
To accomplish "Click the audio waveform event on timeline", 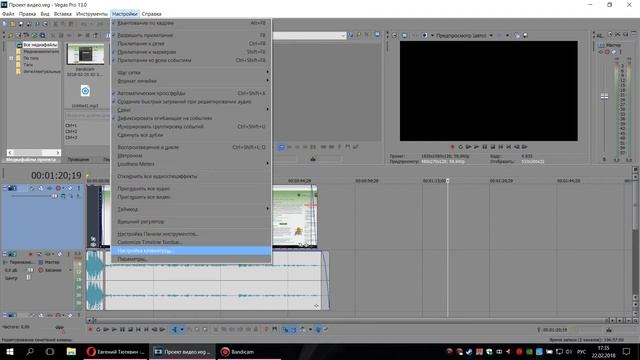I will [x=212, y=280].
